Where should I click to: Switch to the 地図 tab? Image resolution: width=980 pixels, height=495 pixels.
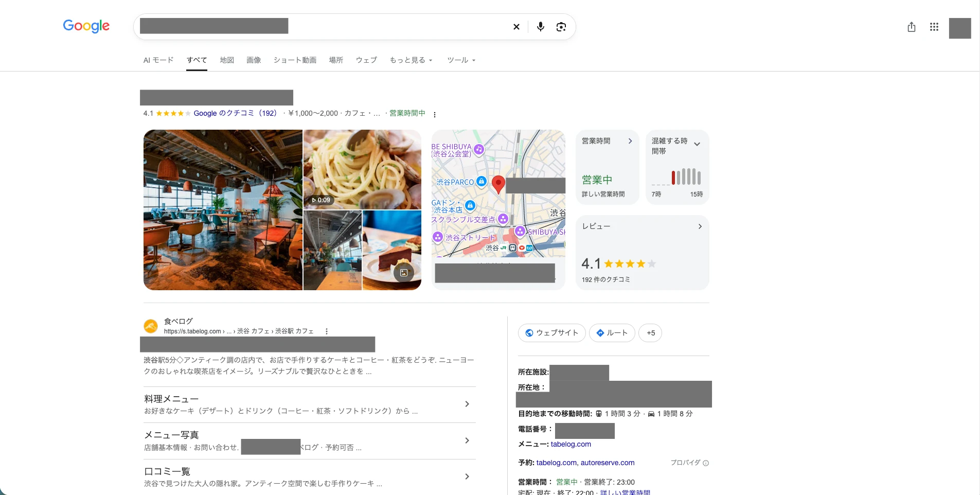click(x=227, y=60)
